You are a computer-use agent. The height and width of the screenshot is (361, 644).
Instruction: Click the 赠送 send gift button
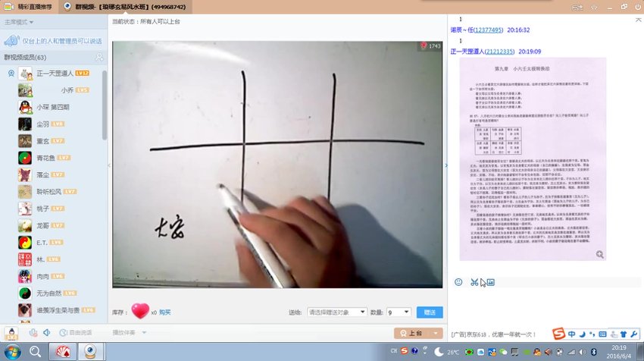430,312
